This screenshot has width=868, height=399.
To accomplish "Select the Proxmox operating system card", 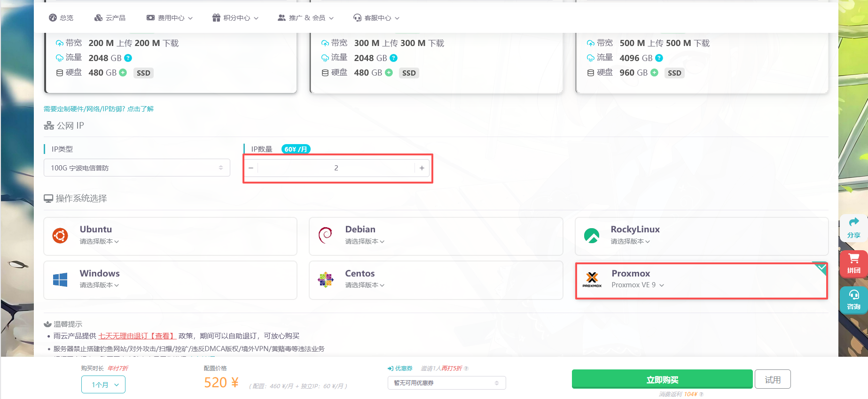I will 701,280.
